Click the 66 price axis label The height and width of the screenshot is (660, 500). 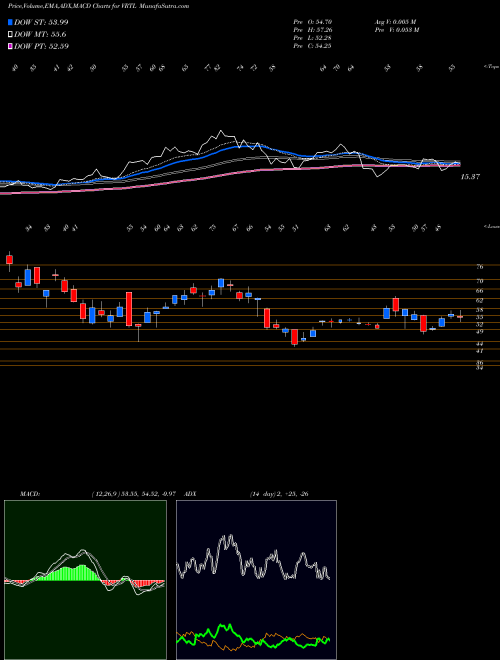coord(480,291)
